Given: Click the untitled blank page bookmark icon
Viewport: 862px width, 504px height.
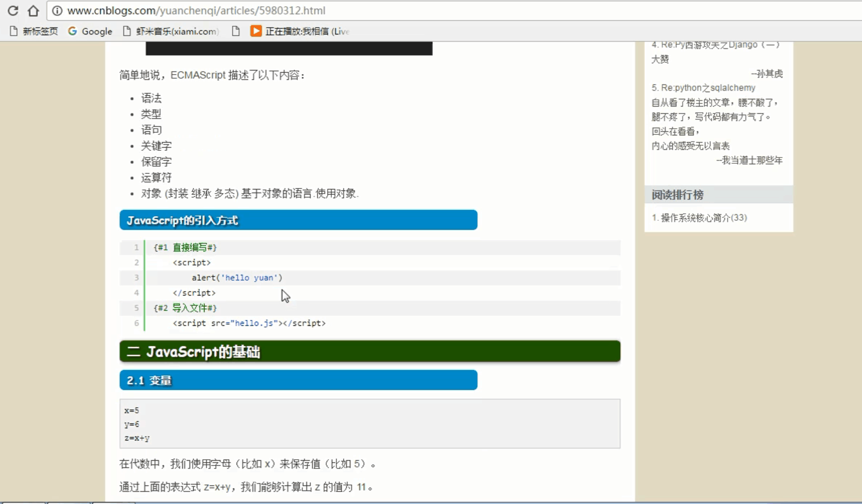Looking at the screenshot, I should 235,31.
